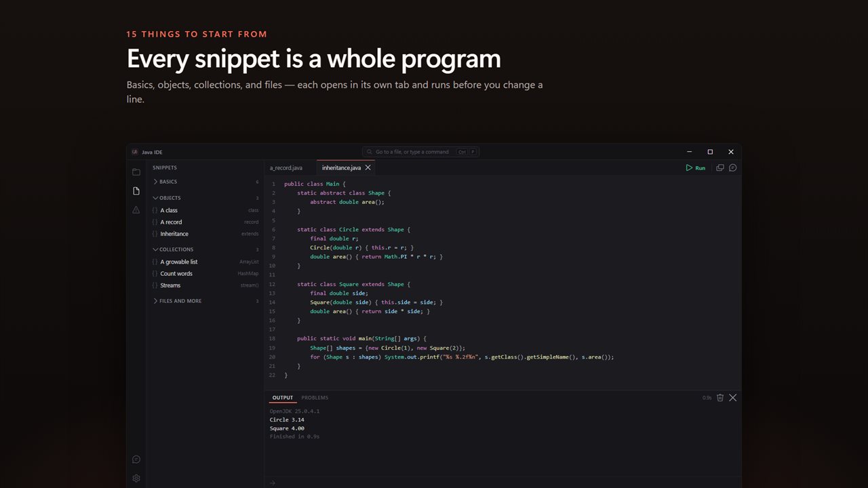Open the A growable list snippet
Image resolution: width=868 pixels, height=488 pixels.
coord(205,262)
